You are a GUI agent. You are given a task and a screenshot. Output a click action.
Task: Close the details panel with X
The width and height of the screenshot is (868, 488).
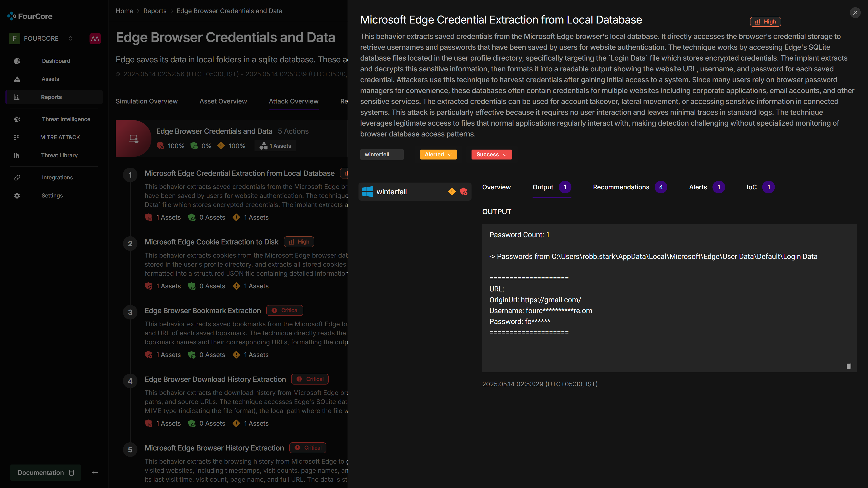coord(855,13)
